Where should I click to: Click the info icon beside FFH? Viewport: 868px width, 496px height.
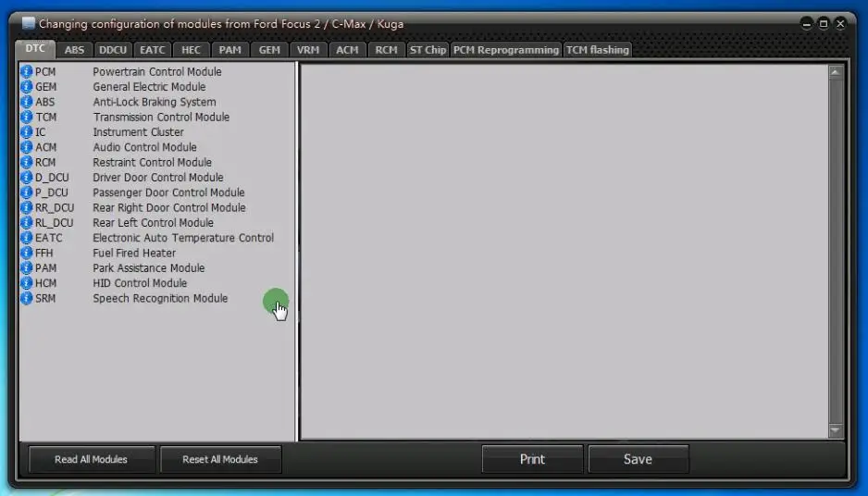tap(26, 253)
